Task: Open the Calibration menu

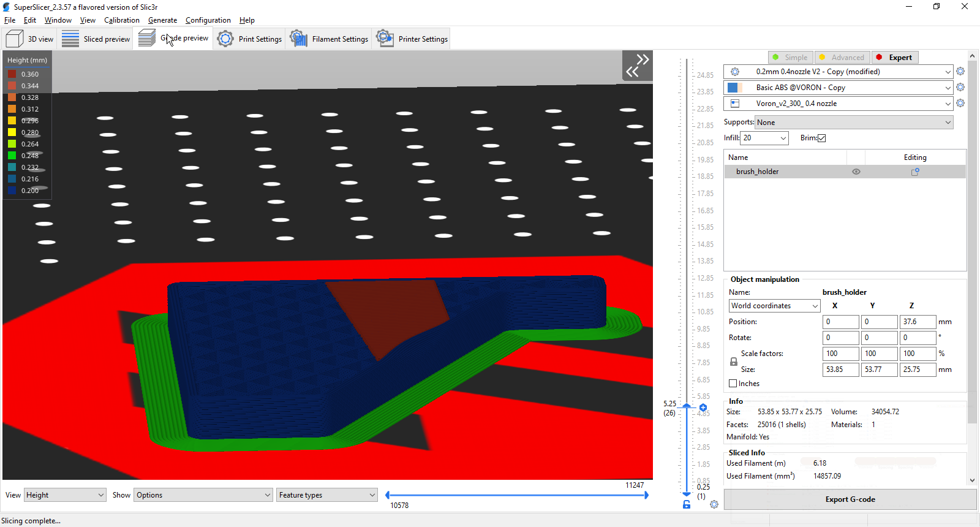Action: (x=122, y=20)
